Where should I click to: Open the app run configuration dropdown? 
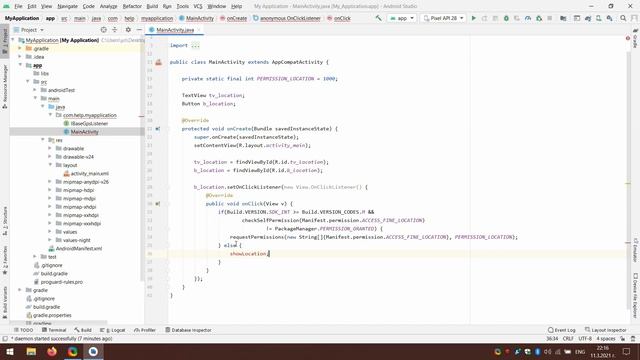(402, 18)
